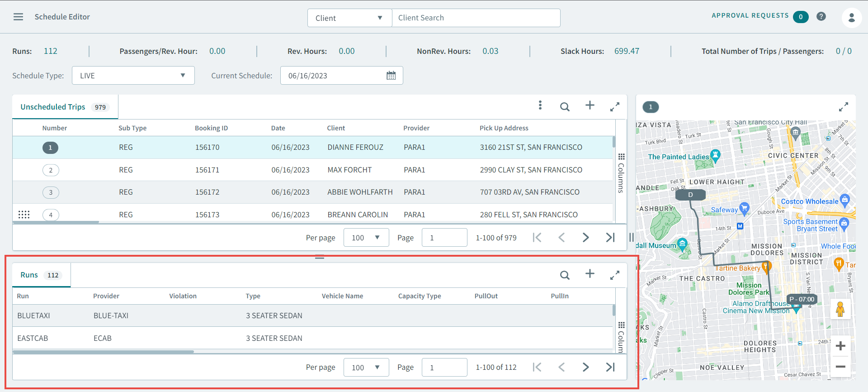Screen dimensions: 868x392
Task: Select client DIANNE FEROUZ cell
Action: pos(355,147)
